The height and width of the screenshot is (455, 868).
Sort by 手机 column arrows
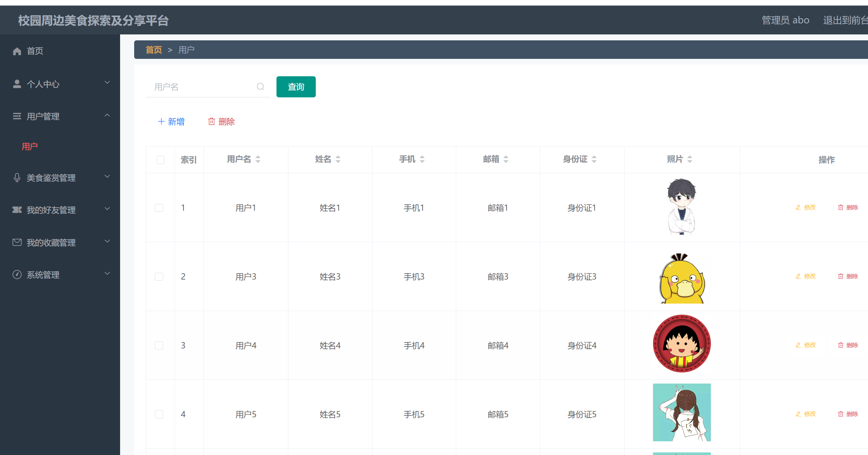click(x=422, y=159)
